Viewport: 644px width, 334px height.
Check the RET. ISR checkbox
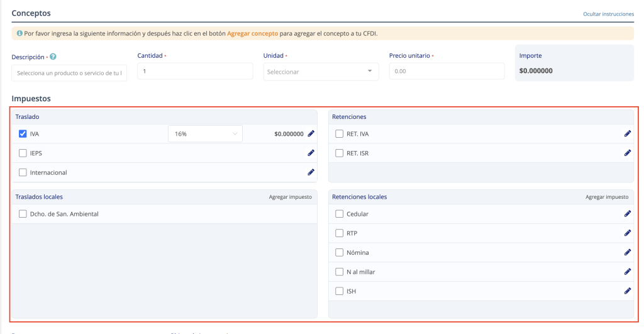(x=339, y=153)
